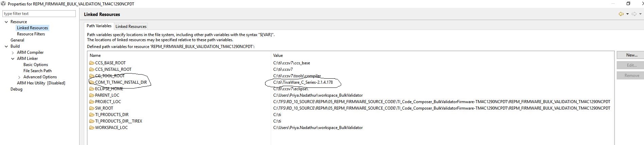Image resolution: width=644 pixels, height=145 pixels.
Task: Click the PROJECT_LOC folder icon
Action: click(x=92, y=102)
